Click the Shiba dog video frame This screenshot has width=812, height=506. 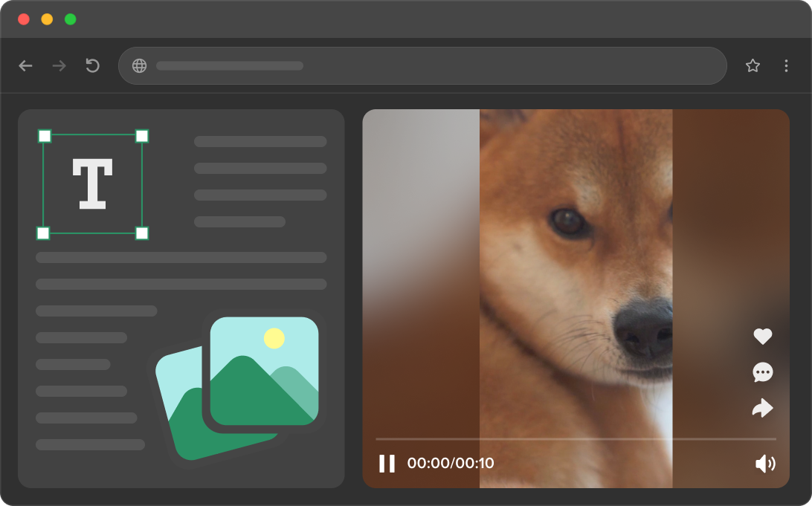pyautogui.click(x=576, y=260)
